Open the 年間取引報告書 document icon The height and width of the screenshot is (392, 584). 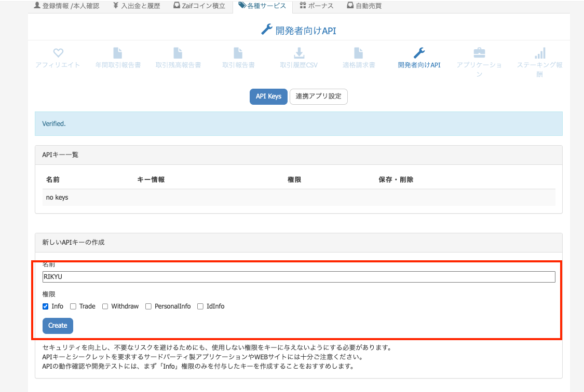[118, 53]
